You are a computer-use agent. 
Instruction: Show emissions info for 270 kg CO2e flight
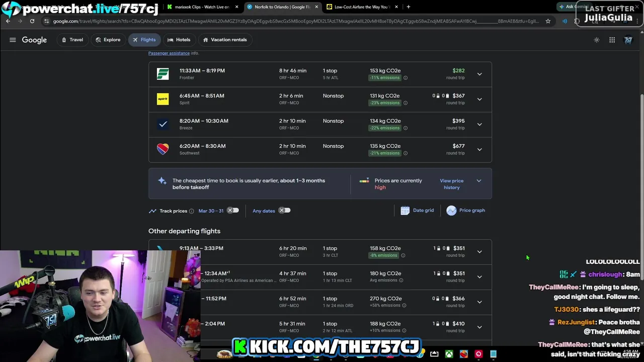(404, 306)
